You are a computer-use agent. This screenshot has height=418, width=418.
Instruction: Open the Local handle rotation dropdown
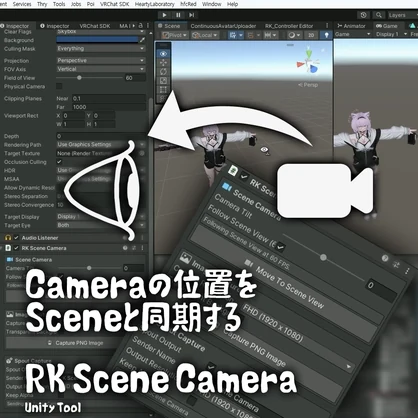[205, 35]
